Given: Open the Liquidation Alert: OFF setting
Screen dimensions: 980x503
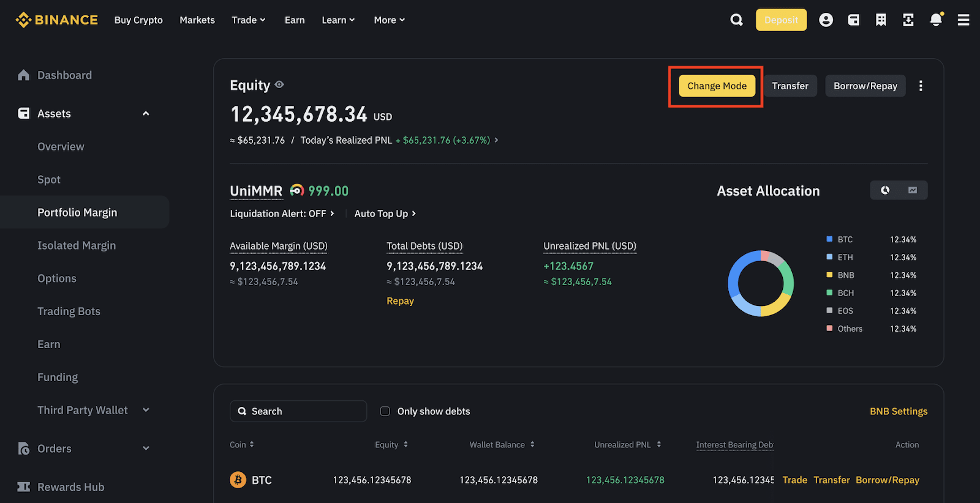Looking at the screenshot, I should [x=282, y=214].
